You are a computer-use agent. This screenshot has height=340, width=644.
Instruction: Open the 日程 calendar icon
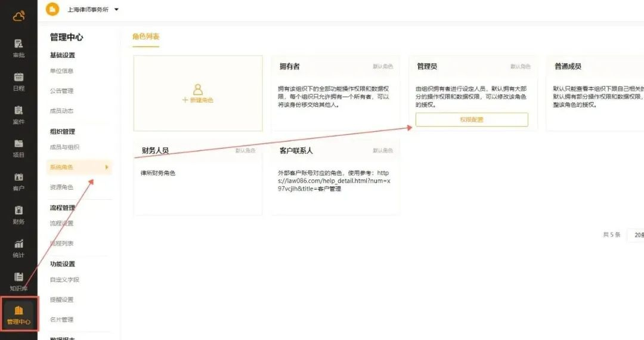tap(18, 81)
